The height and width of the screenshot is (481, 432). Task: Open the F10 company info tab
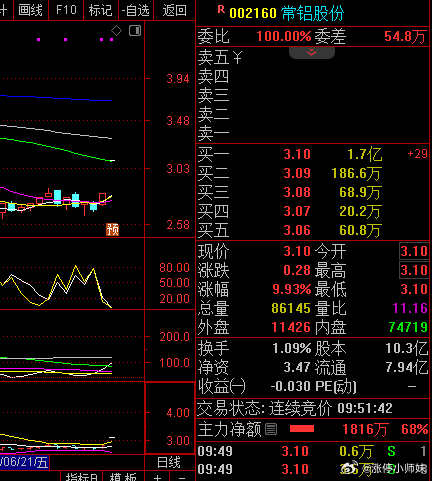tap(66, 10)
